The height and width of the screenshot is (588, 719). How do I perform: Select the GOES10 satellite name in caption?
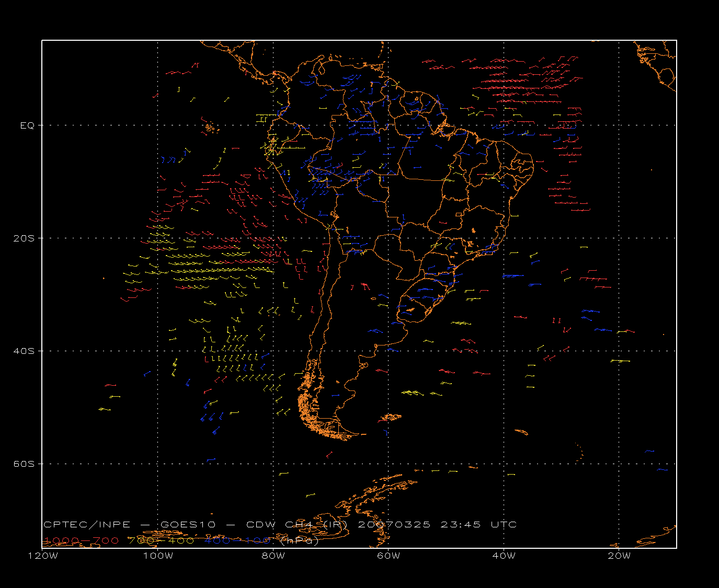coord(188,524)
